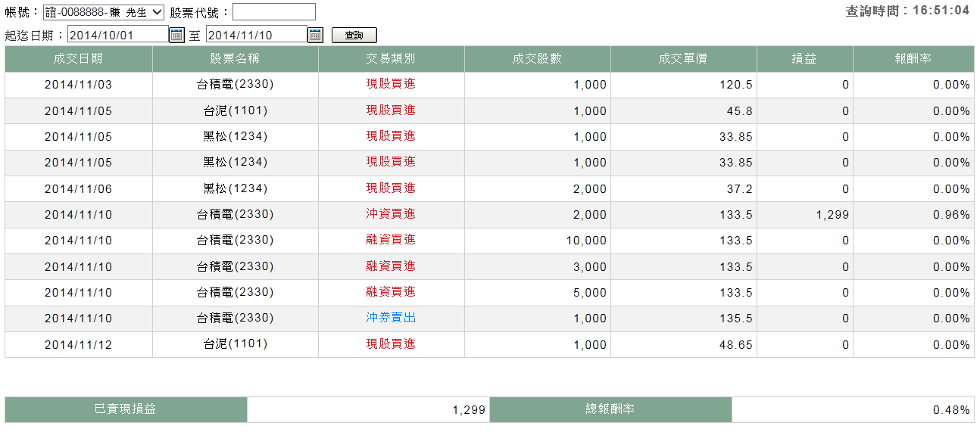
Task: Click the 損益 column header
Action: click(x=804, y=59)
